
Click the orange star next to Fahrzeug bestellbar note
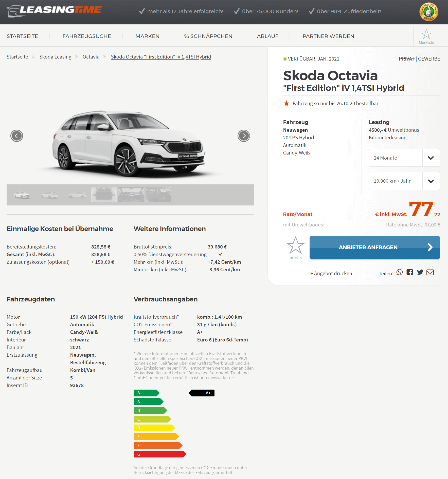(286, 103)
